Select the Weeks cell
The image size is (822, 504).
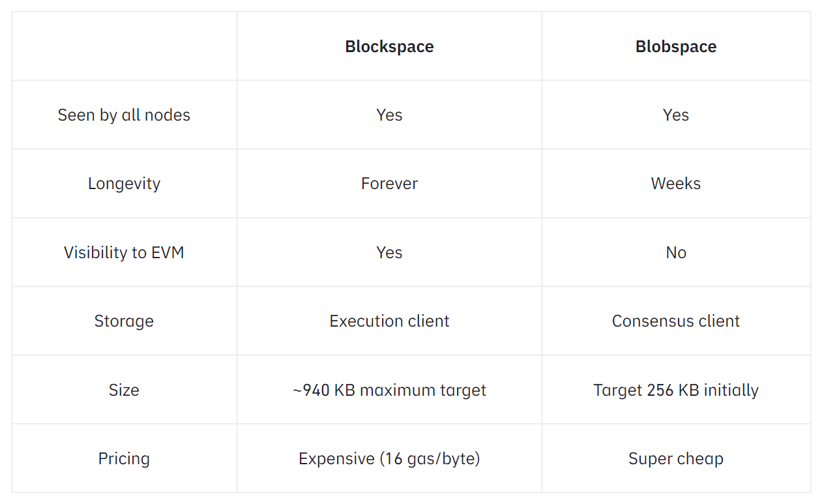[x=676, y=184]
